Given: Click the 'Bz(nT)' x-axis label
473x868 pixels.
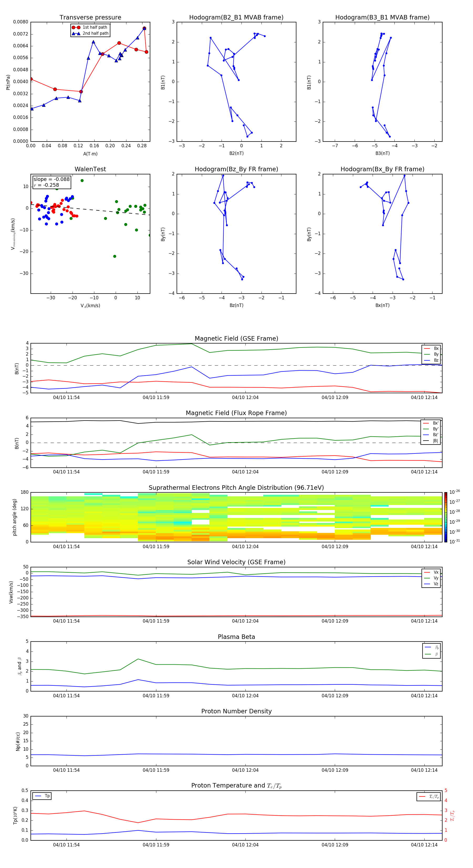Looking at the screenshot, I should pyautogui.click(x=236, y=305).
